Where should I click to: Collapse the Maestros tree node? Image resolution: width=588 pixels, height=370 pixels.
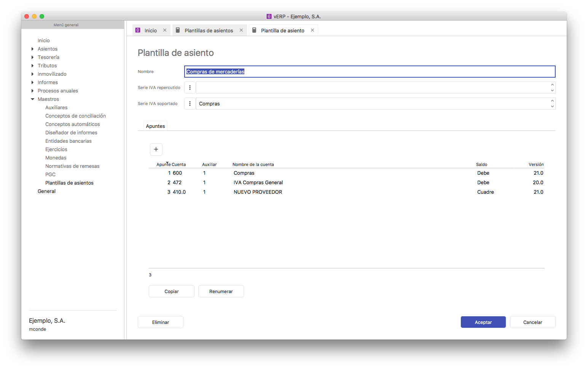32,99
